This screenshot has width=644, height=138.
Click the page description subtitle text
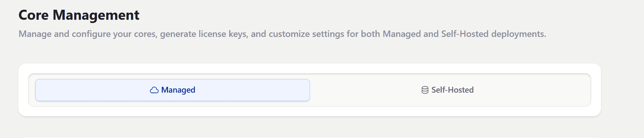tap(282, 34)
